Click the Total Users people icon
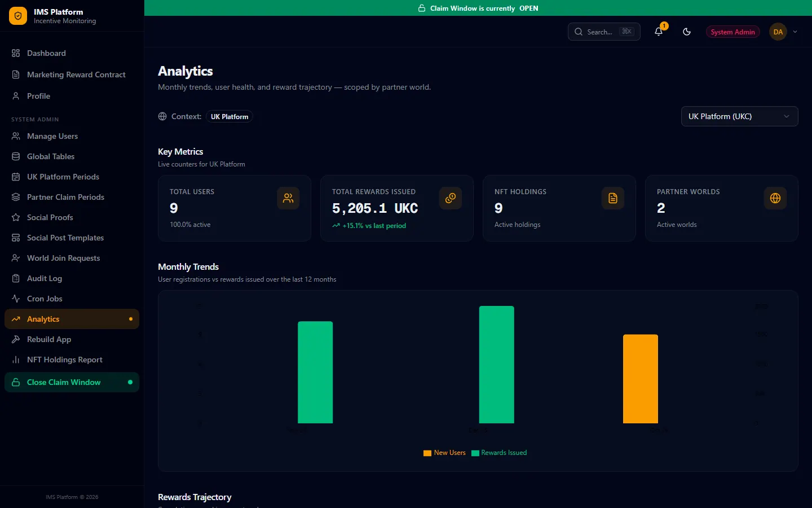Viewport: 812px width, 508px height. tap(288, 198)
